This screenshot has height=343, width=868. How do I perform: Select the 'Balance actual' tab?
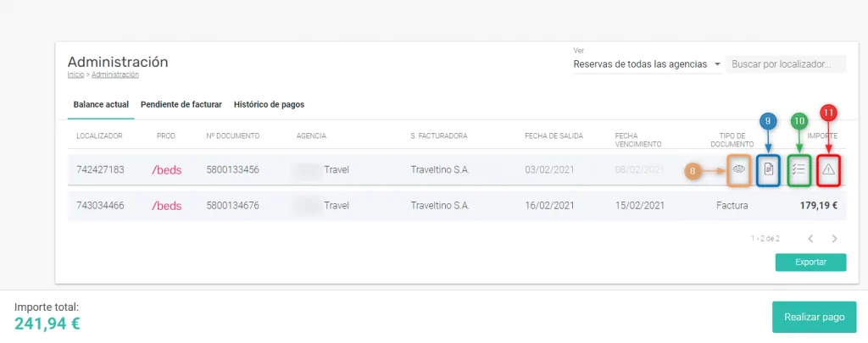click(100, 105)
